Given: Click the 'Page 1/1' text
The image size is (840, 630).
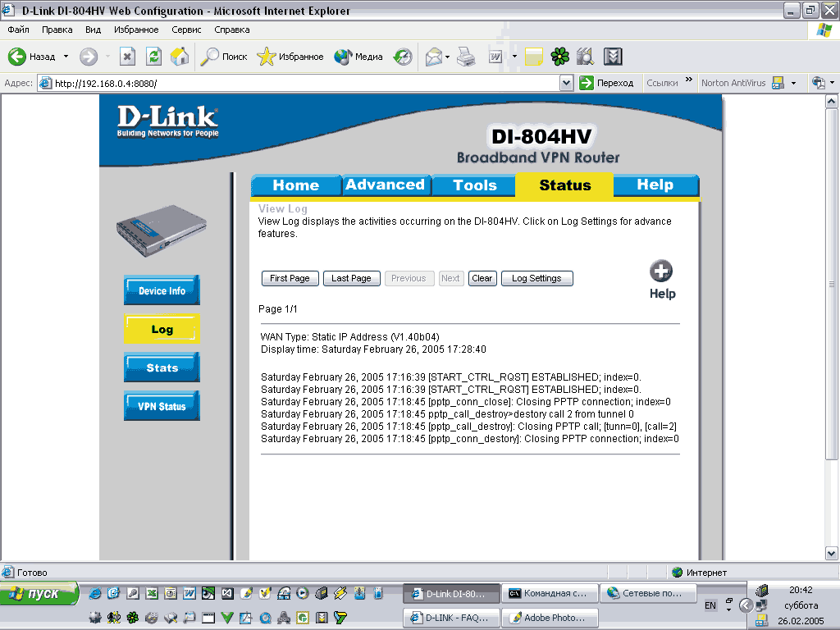Looking at the screenshot, I should 277,309.
